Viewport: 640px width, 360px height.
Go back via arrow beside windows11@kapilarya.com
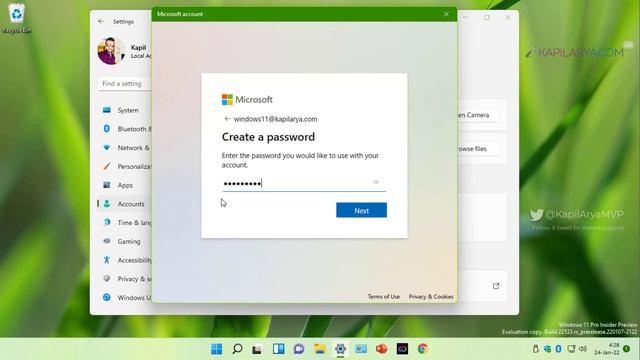pyautogui.click(x=227, y=119)
